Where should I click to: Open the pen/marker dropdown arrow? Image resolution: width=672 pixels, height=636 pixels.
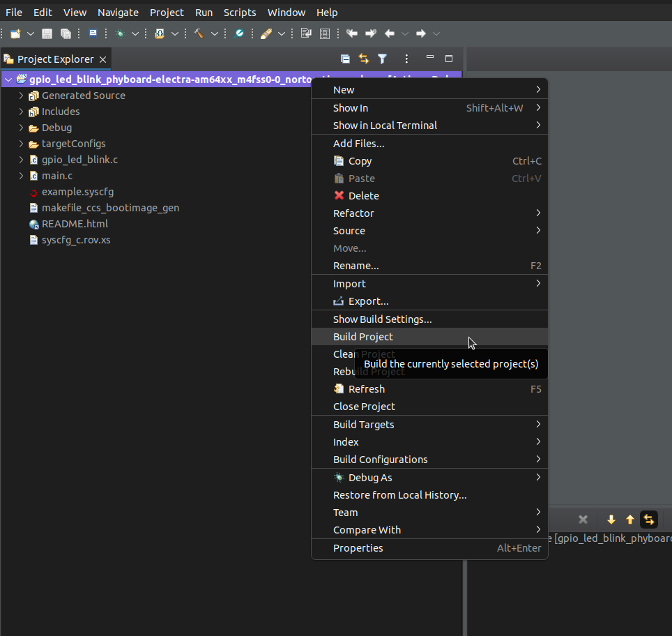[x=282, y=33]
